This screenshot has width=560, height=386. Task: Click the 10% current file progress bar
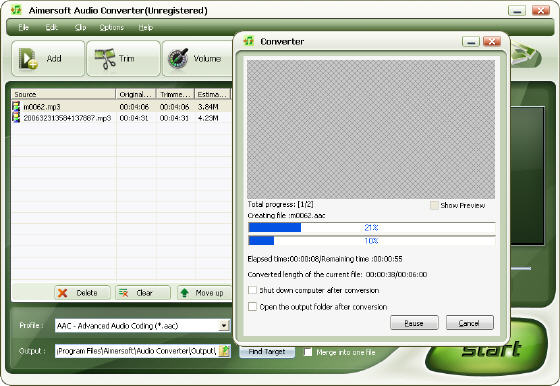pos(371,241)
